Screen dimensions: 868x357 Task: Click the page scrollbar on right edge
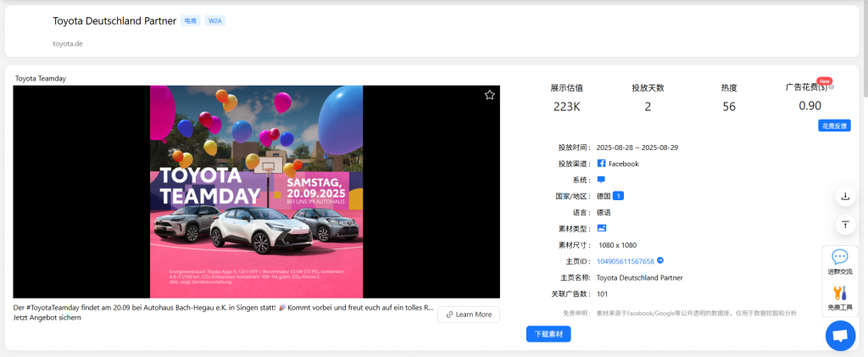coord(864,50)
